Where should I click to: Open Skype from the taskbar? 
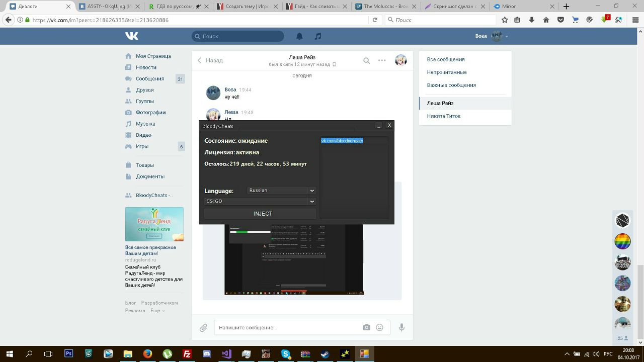pyautogui.click(x=285, y=353)
